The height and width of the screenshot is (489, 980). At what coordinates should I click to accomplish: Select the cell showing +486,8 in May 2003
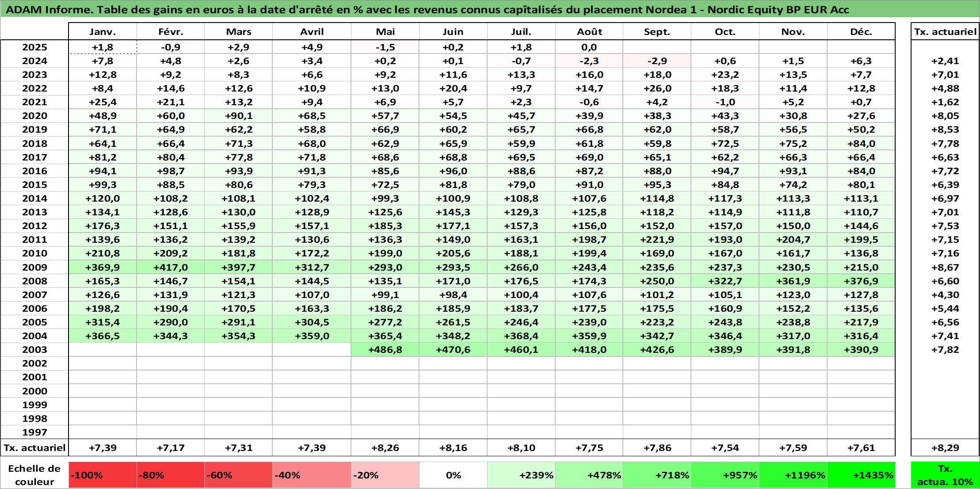pyautogui.click(x=385, y=350)
